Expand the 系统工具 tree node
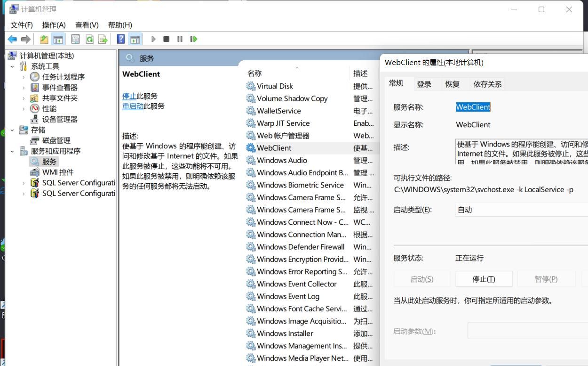Screen dimensions: 588x366 tap(13, 66)
